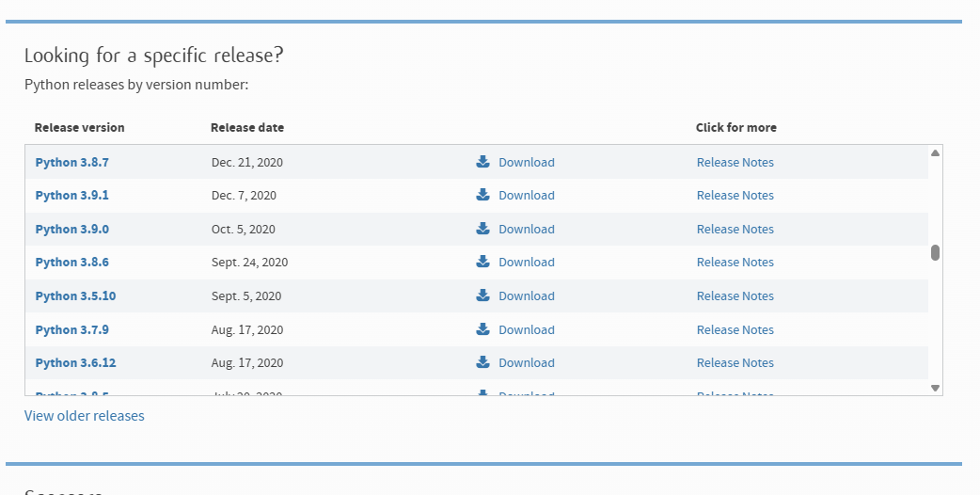Click the download icon for Python 3.8.7
The image size is (980, 495).
[482, 162]
